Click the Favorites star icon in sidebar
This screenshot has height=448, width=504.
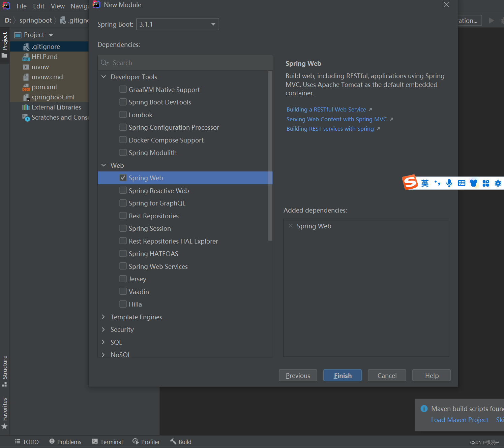(x=4, y=426)
